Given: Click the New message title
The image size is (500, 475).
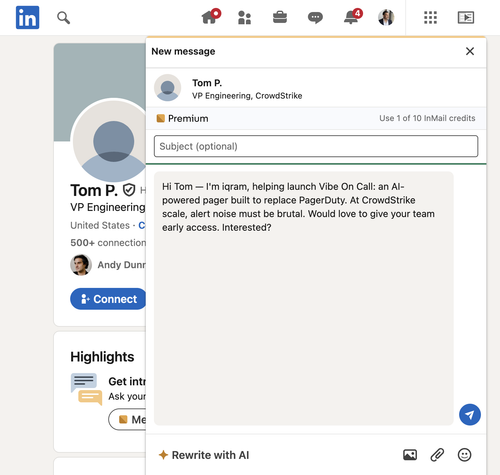Looking at the screenshot, I should [x=183, y=51].
